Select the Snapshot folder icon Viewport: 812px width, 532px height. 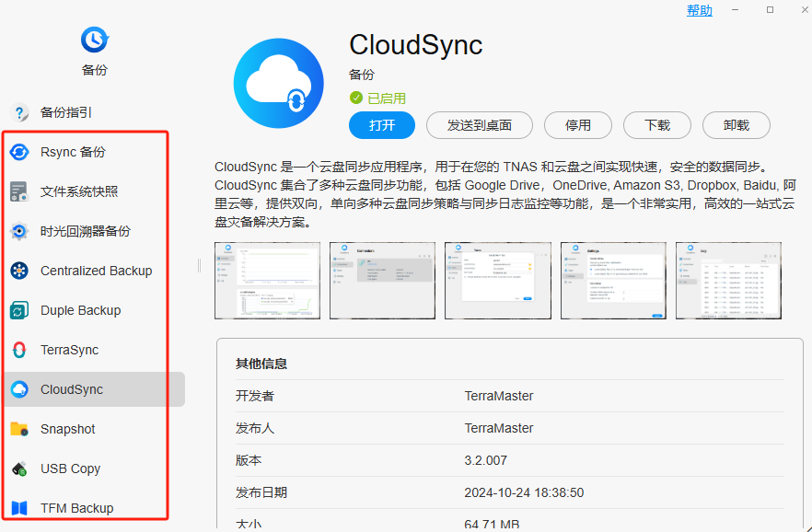[x=19, y=429]
